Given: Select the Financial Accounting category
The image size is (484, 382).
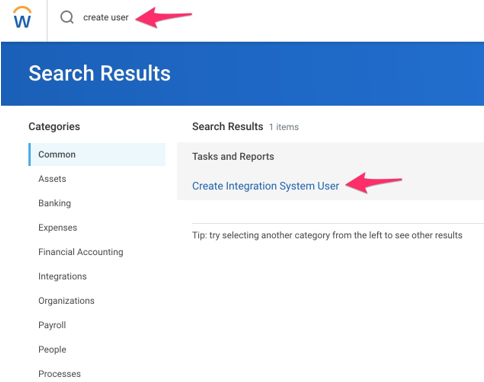Looking at the screenshot, I should point(81,252).
